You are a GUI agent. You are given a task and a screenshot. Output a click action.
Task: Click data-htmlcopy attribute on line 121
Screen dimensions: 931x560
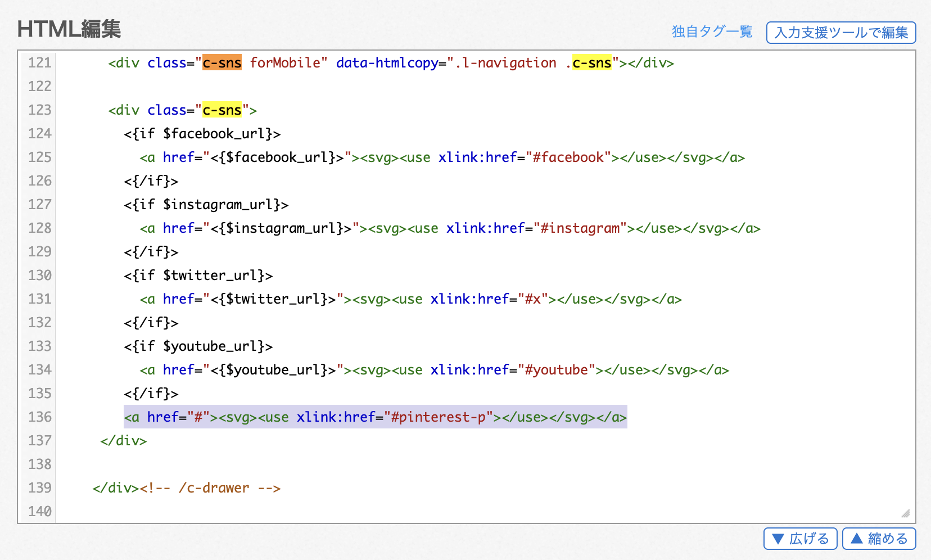coord(387,63)
